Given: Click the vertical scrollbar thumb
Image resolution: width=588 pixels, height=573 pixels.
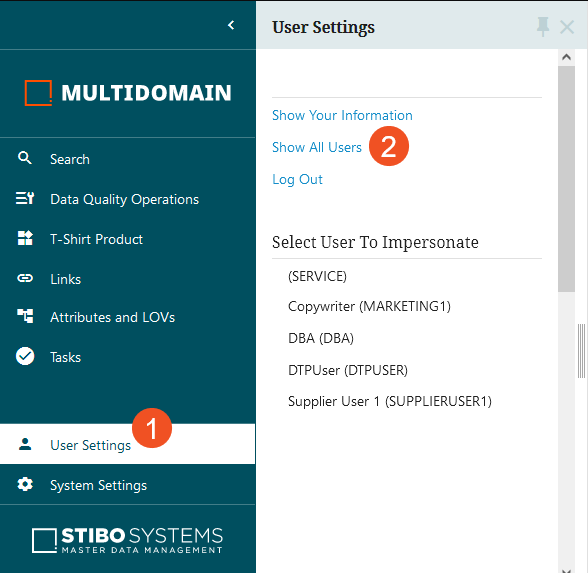Looking at the screenshot, I should click(566, 178).
